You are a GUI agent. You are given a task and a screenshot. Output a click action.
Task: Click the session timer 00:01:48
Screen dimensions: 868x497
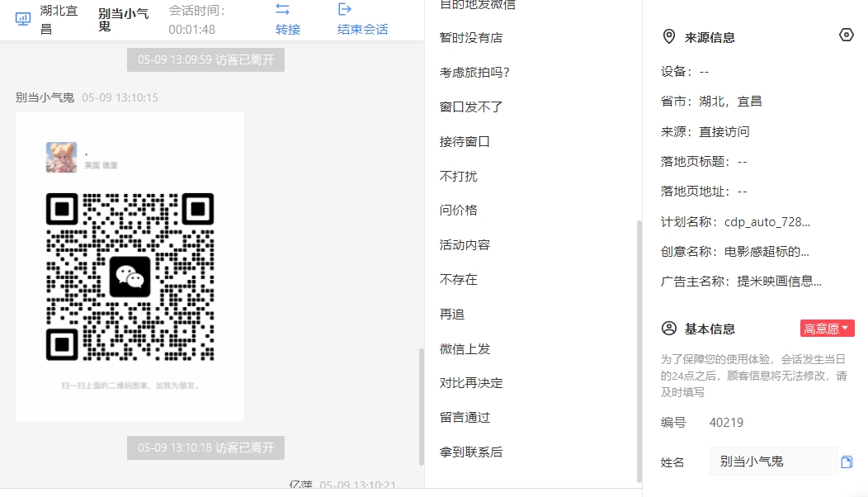pos(192,30)
